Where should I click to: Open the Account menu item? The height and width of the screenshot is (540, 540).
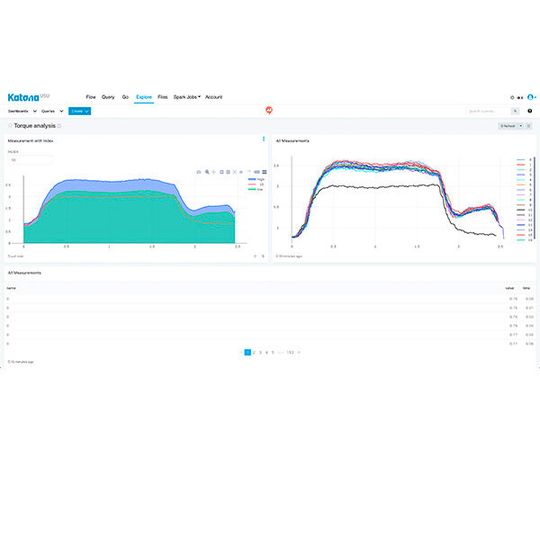pos(214,97)
